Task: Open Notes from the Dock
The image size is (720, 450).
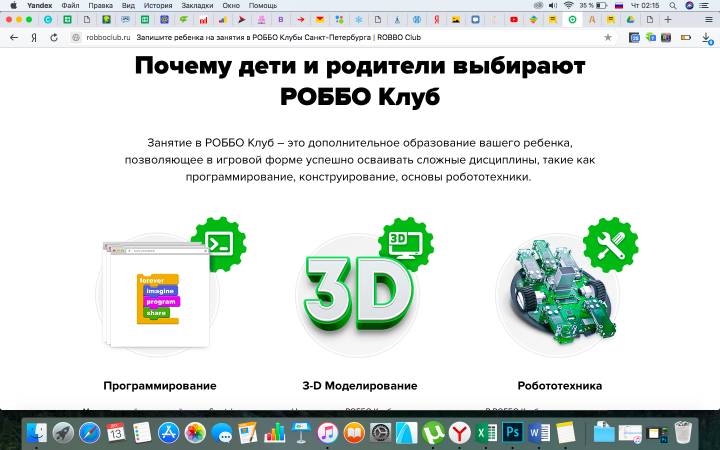Action: (x=565, y=433)
